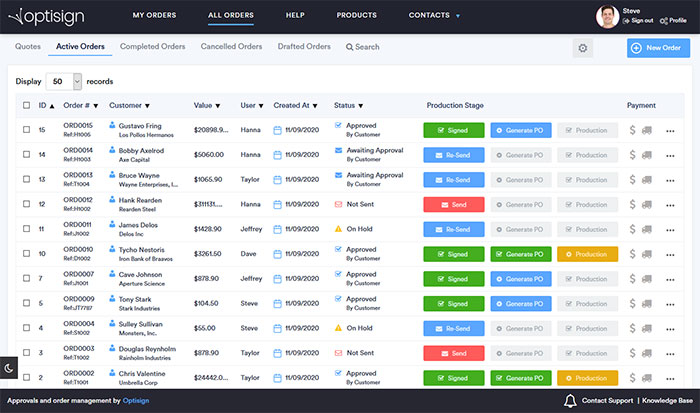Toggle dark mode moon icon
Image resolution: width=700 pixels, height=413 pixels.
point(8,368)
